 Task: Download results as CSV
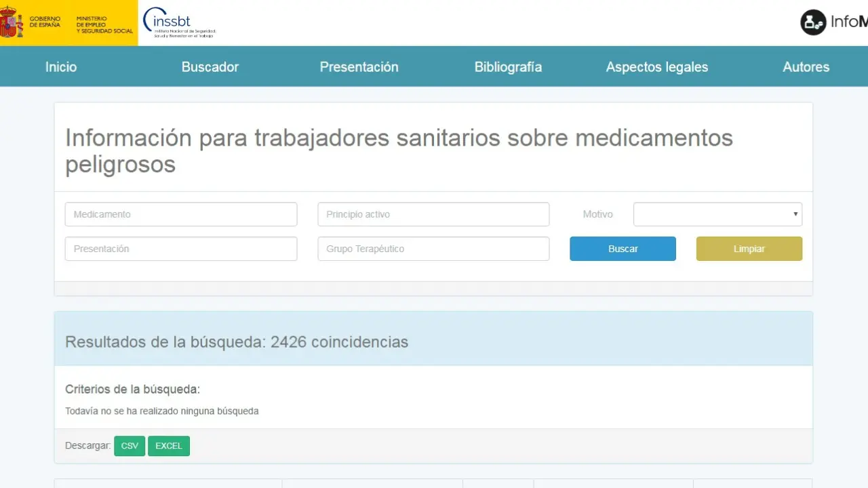[x=130, y=446]
